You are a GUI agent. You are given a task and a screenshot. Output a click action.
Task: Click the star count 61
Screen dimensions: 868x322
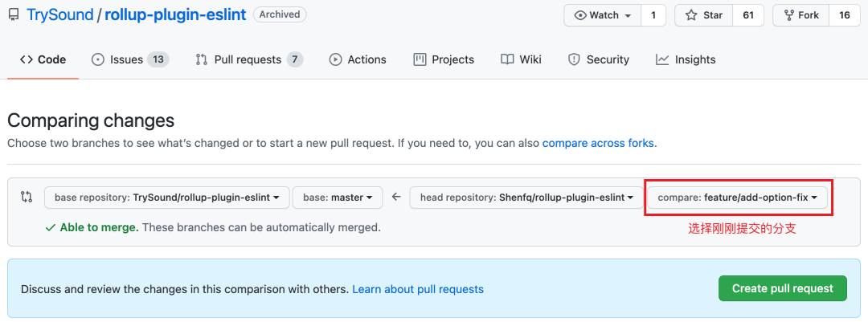pyautogui.click(x=747, y=15)
